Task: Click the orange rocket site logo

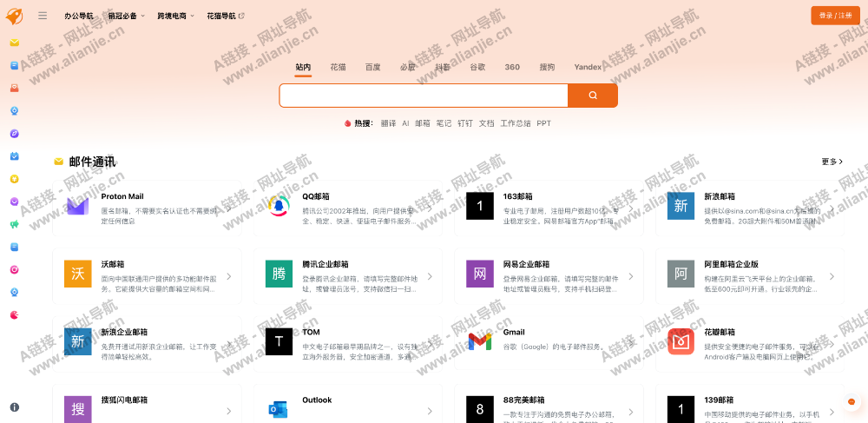Action: tap(15, 16)
